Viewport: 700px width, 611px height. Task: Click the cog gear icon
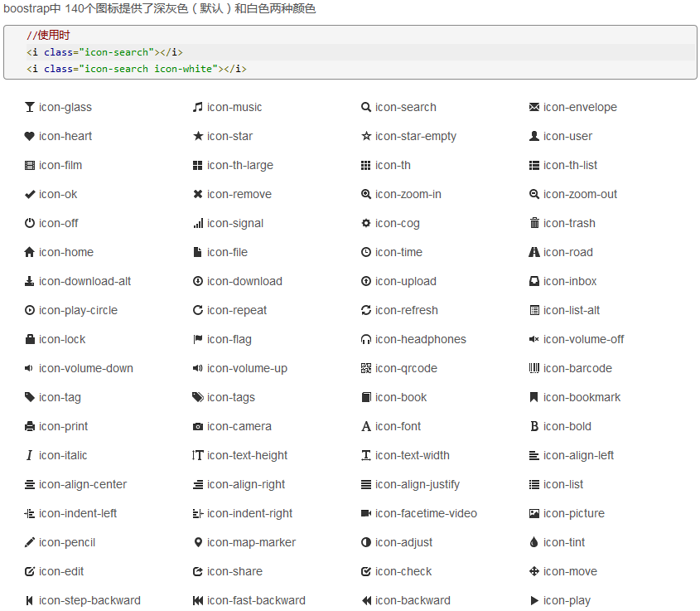[366, 223]
